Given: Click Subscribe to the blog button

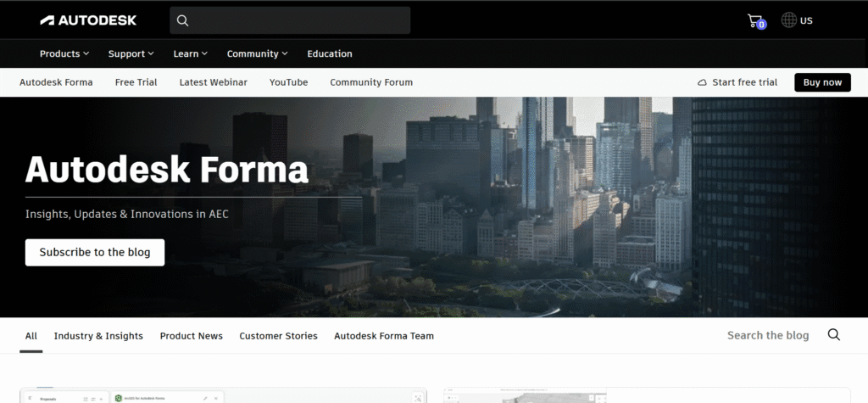Looking at the screenshot, I should 95,252.
